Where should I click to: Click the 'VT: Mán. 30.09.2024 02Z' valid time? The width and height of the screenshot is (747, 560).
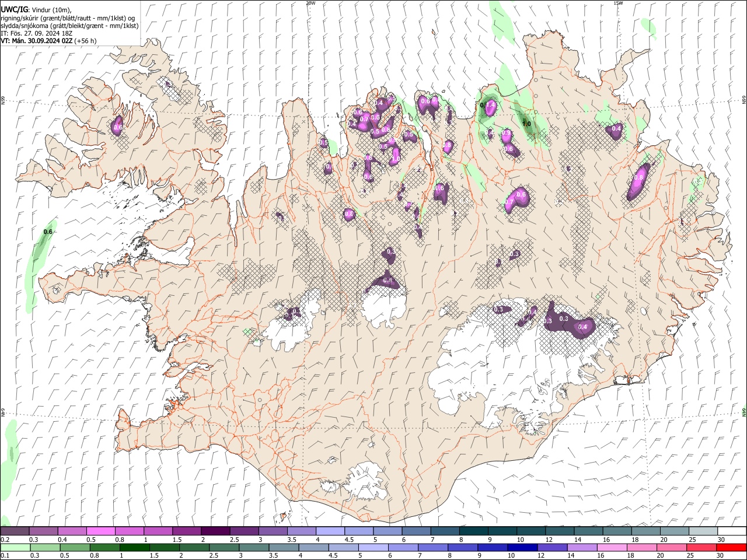coord(37,41)
